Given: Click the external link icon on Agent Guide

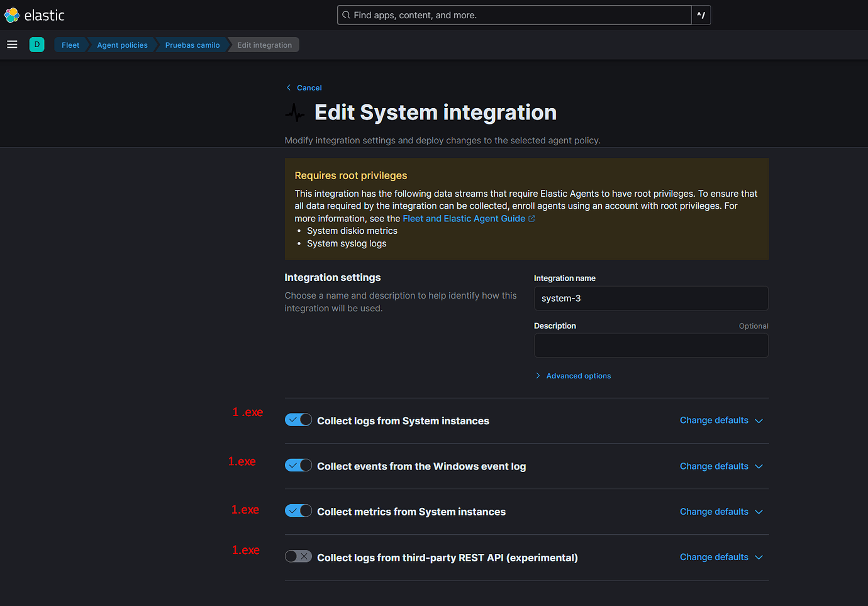Looking at the screenshot, I should 531,218.
